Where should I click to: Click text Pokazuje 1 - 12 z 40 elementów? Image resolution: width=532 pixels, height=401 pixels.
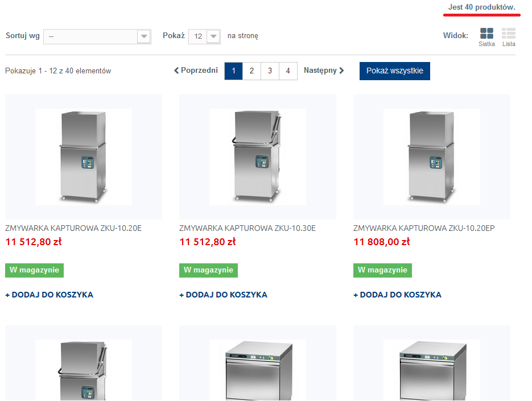tap(58, 71)
